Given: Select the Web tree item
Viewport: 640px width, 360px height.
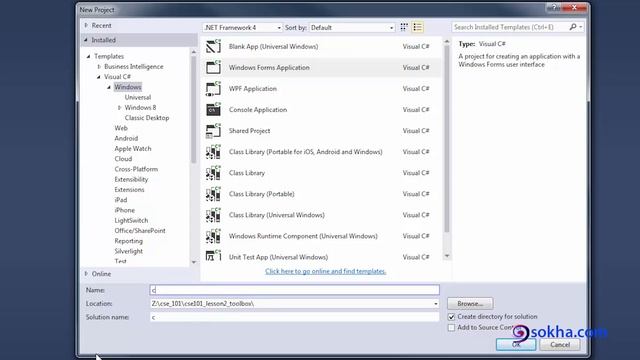Looking at the screenshot, I should (121, 128).
